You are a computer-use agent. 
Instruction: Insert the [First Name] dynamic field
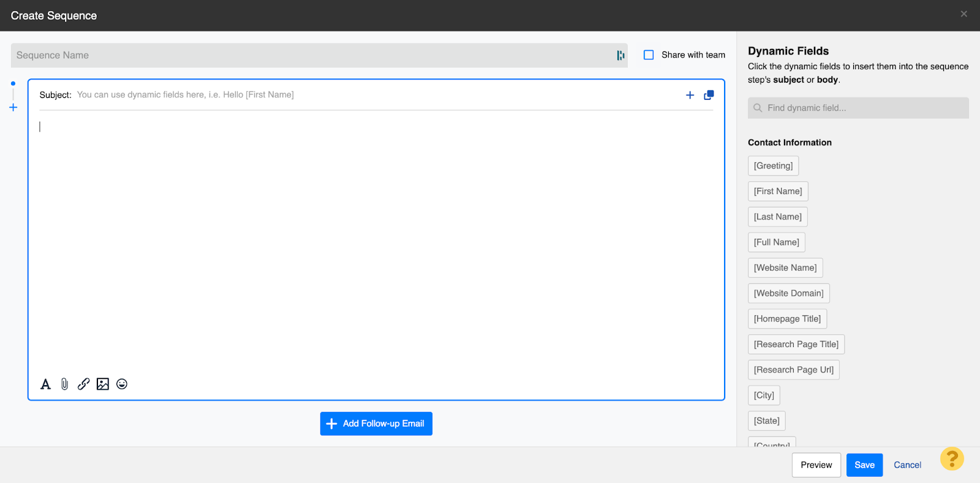(x=778, y=192)
